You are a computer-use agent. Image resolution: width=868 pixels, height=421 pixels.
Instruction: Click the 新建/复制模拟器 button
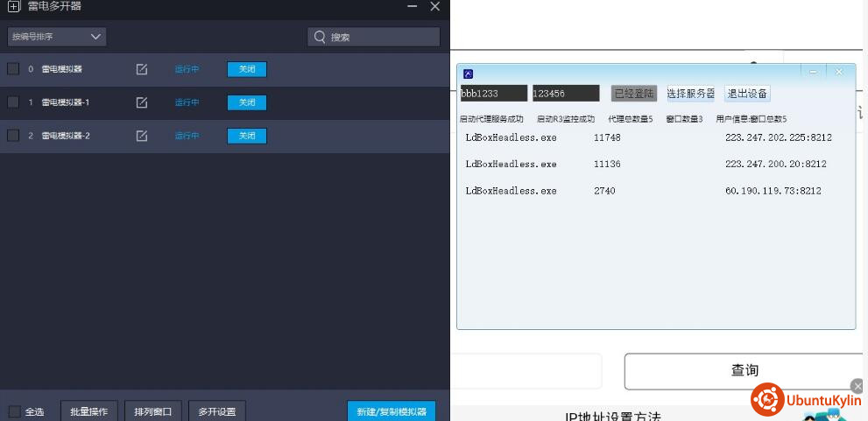pos(391,411)
